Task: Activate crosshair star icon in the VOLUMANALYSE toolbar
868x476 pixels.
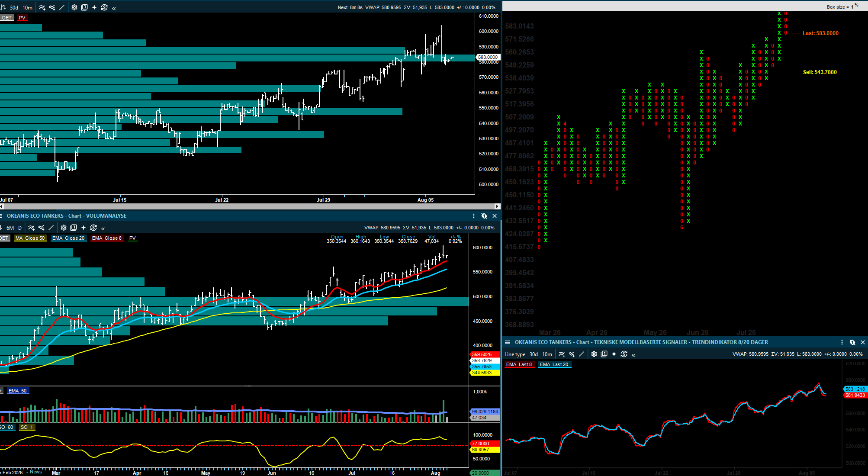Action: (x=84, y=228)
